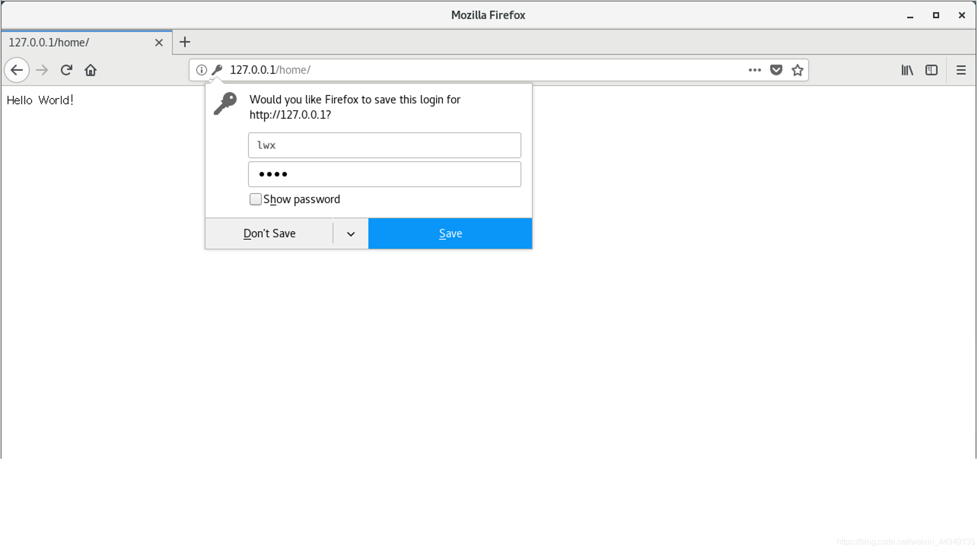The width and height of the screenshot is (980, 551).
Task: Click the password dots input field
Action: [384, 173]
